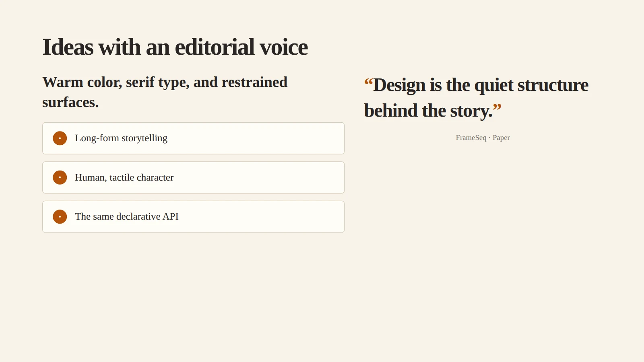Click the subtitle 'Warm color, serif type, and restrained surfaces.'

165,92
